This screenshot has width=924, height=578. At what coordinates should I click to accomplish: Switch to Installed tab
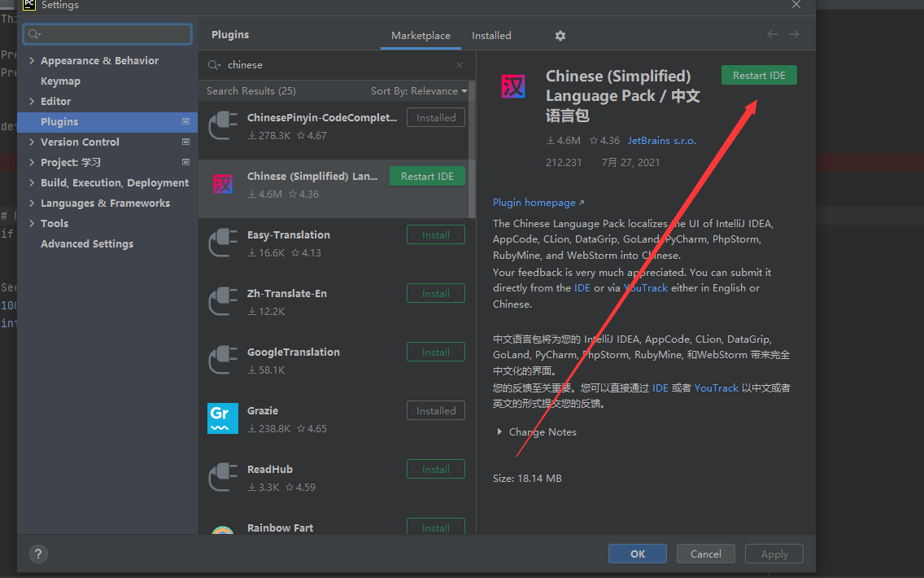coord(491,35)
